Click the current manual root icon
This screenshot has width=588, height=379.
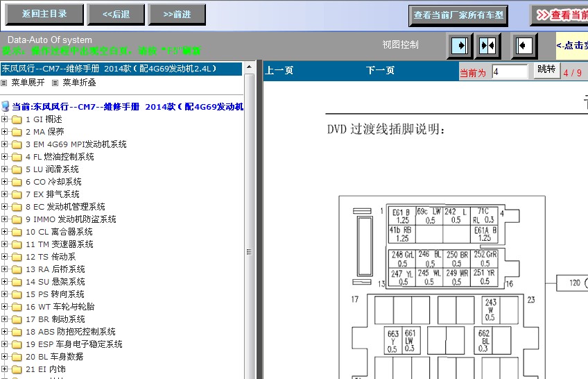(x=6, y=107)
